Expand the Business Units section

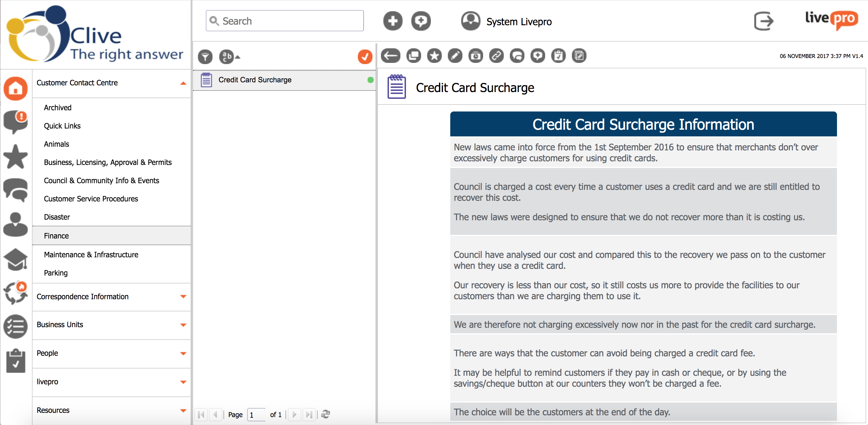click(x=183, y=325)
